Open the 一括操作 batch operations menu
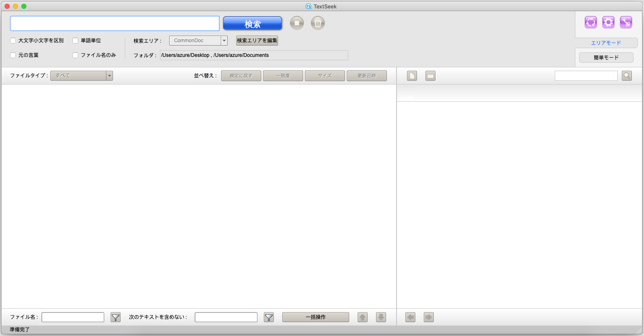Image resolution: width=644 pixels, height=336 pixels. tap(315, 317)
